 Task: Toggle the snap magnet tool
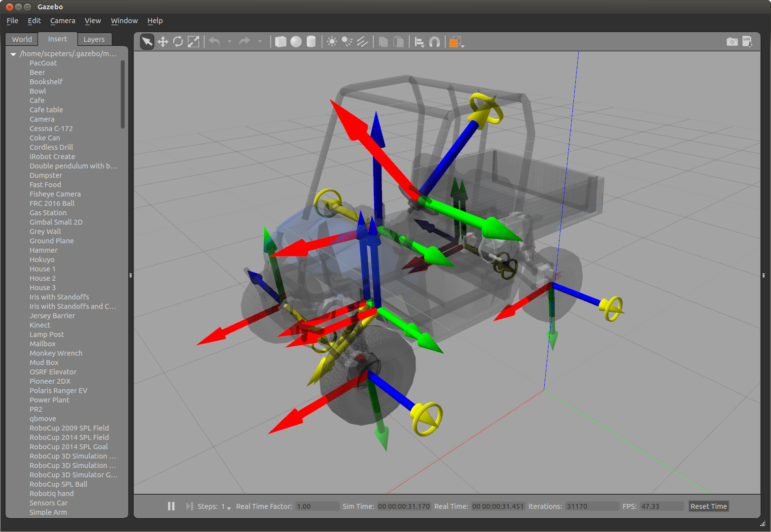tap(434, 42)
